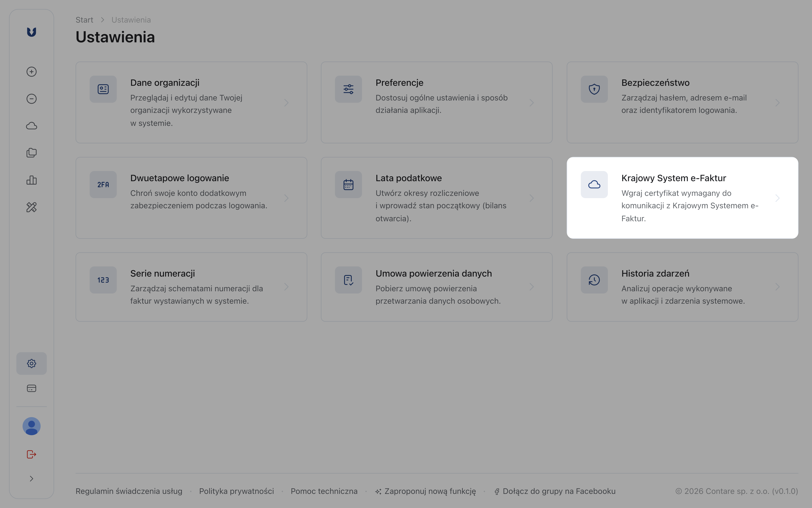Open chevron on Lata podatkowe card

(x=532, y=198)
